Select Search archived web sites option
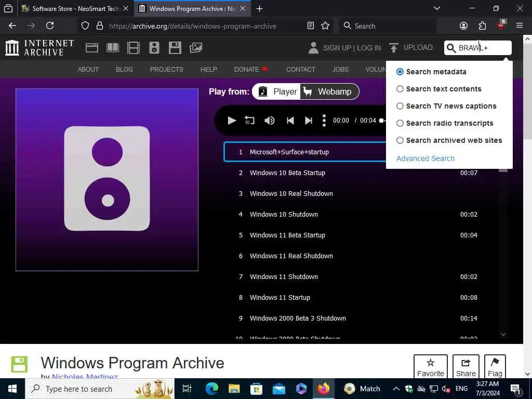The height and width of the screenshot is (399, 532). click(400, 140)
